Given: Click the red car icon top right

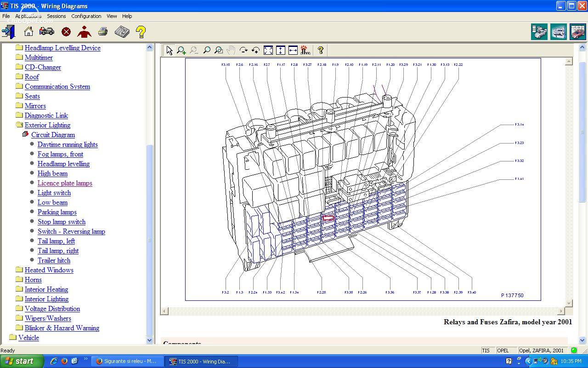Looking at the screenshot, I should 578,32.
